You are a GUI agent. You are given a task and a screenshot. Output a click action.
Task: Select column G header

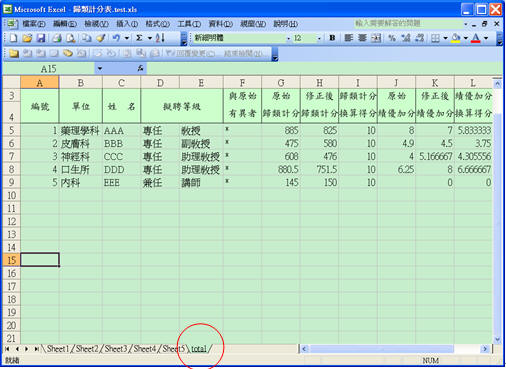[x=281, y=83]
